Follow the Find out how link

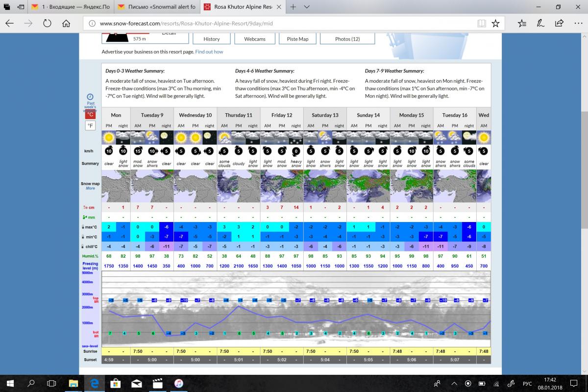pyautogui.click(x=209, y=51)
